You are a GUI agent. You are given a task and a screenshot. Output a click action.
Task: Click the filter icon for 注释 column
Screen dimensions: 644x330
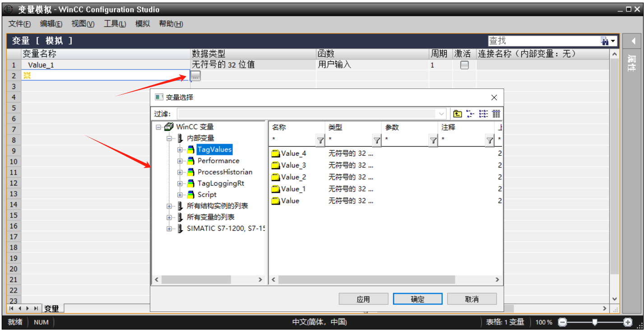coord(490,140)
